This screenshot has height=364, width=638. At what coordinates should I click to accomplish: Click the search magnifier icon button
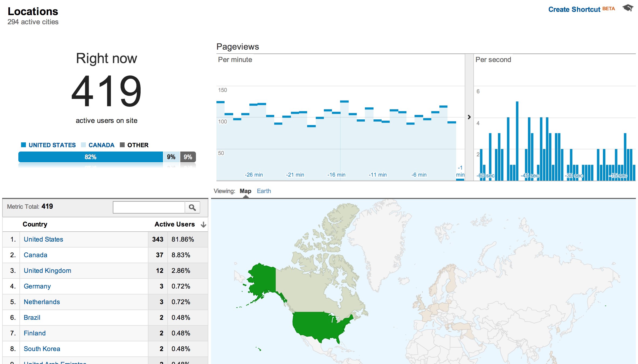(x=192, y=207)
